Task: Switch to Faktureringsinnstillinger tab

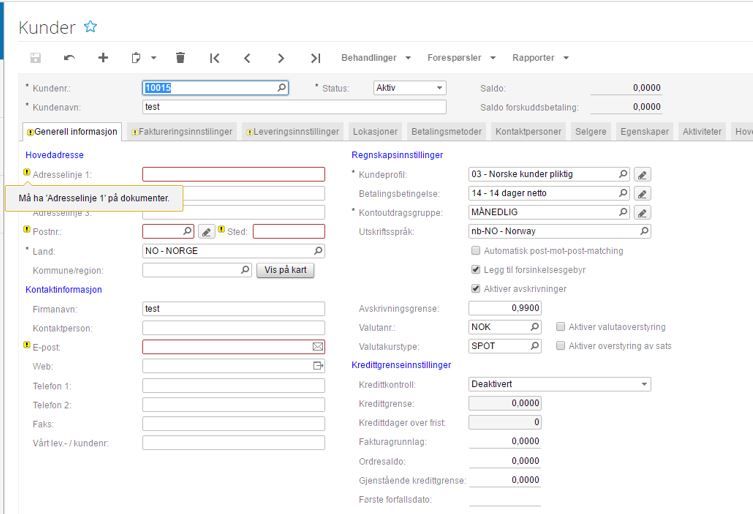Action: 182,132
